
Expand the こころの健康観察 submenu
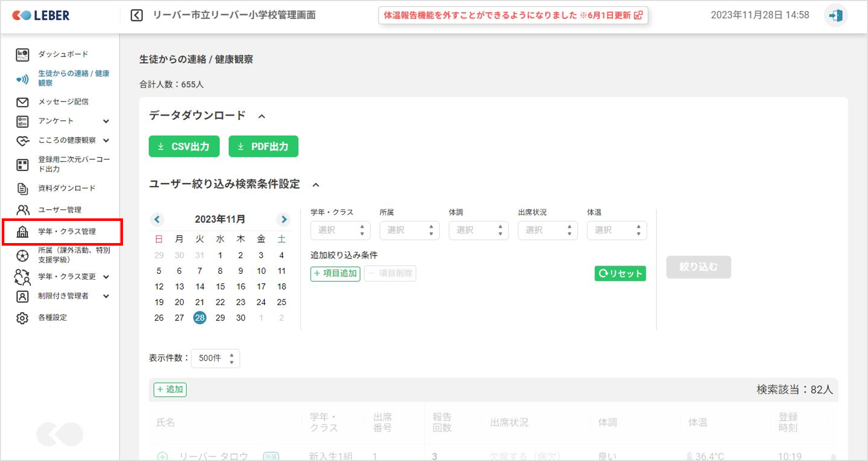[106, 140]
